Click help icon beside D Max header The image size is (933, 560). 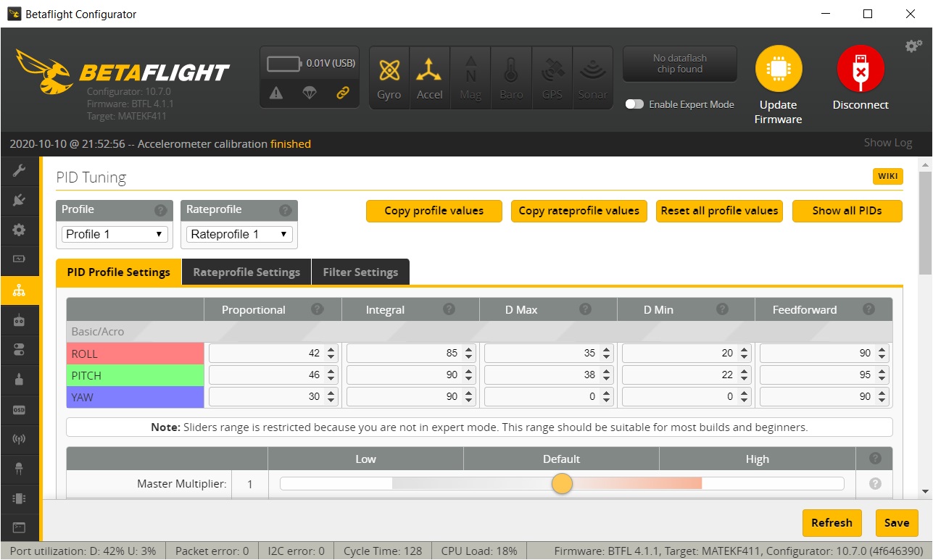pyautogui.click(x=585, y=309)
